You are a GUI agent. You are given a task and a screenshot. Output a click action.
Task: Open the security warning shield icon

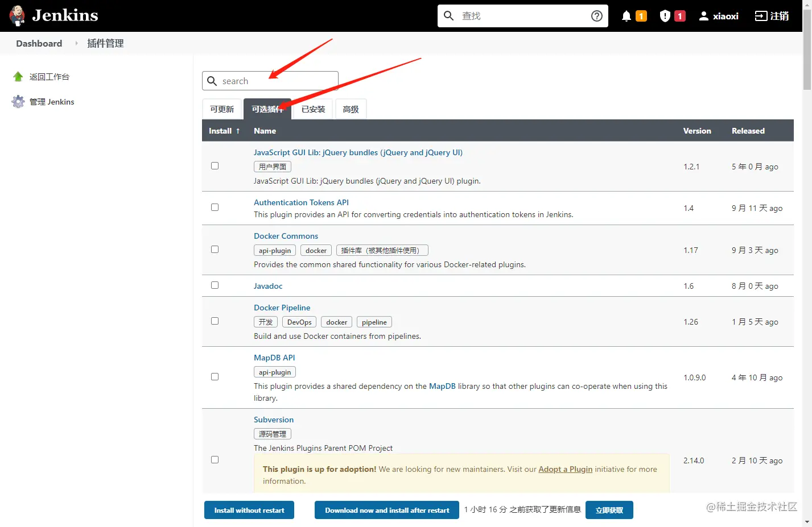click(x=665, y=16)
